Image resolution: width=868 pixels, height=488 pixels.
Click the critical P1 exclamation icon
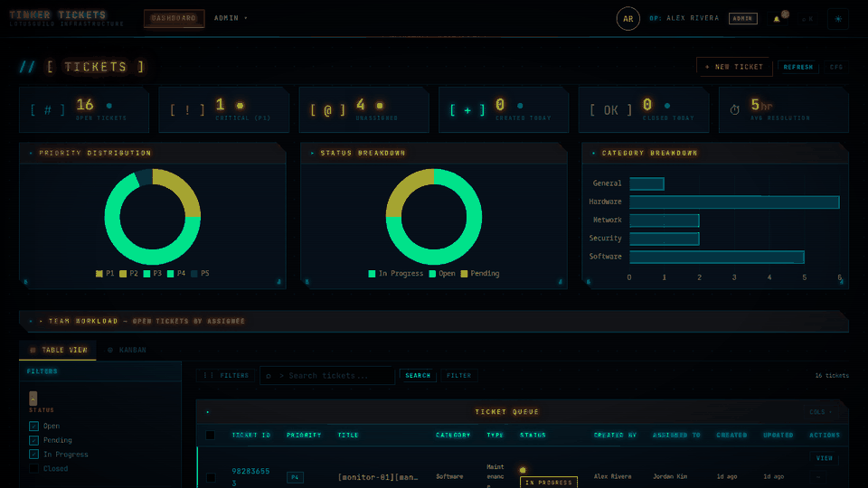[x=187, y=110]
